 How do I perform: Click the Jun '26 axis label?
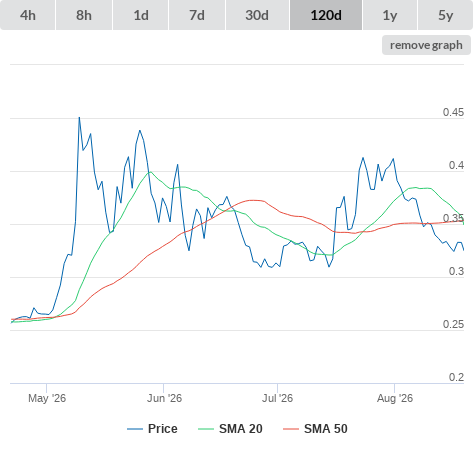click(x=164, y=398)
